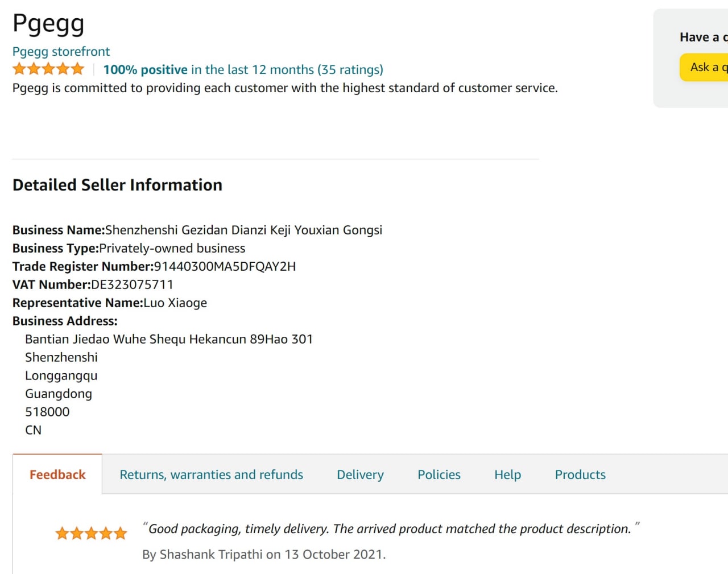This screenshot has height=574, width=728.
Task: Click the postal code 518000
Action: pyautogui.click(x=47, y=412)
